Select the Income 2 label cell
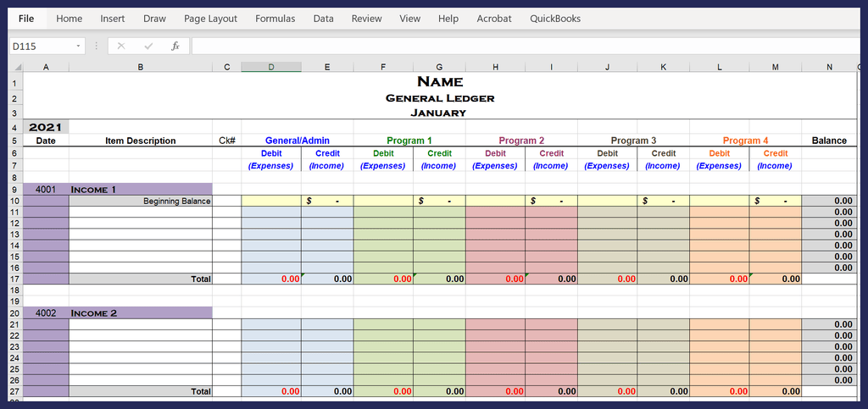868x409 pixels. [x=141, y=312]
